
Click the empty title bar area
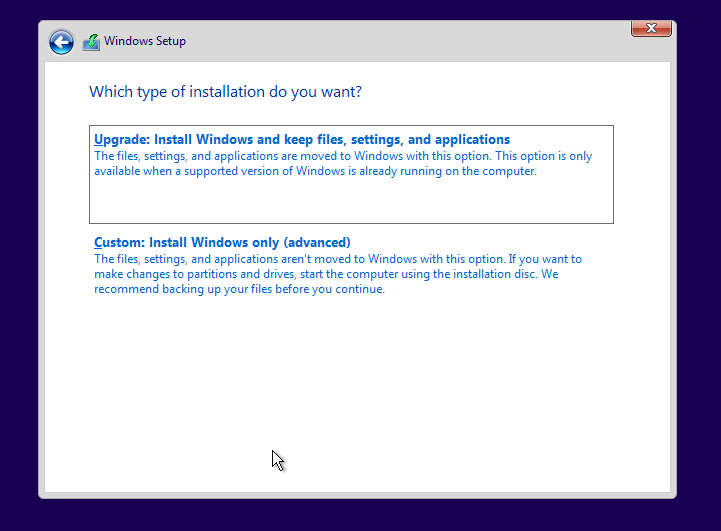coord(400,41)
